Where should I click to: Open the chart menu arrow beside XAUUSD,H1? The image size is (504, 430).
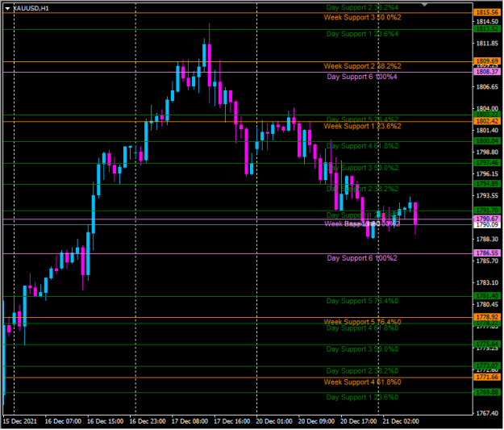[x=7, y=8]
